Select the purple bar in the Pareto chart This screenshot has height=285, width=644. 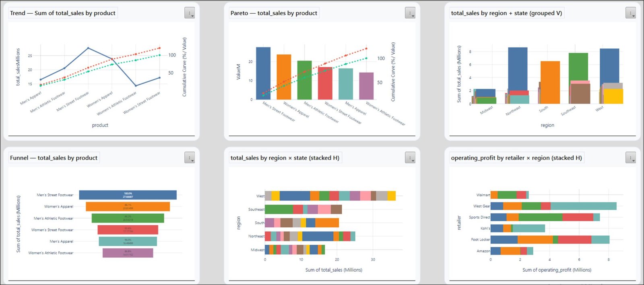(x=366, y=86)
